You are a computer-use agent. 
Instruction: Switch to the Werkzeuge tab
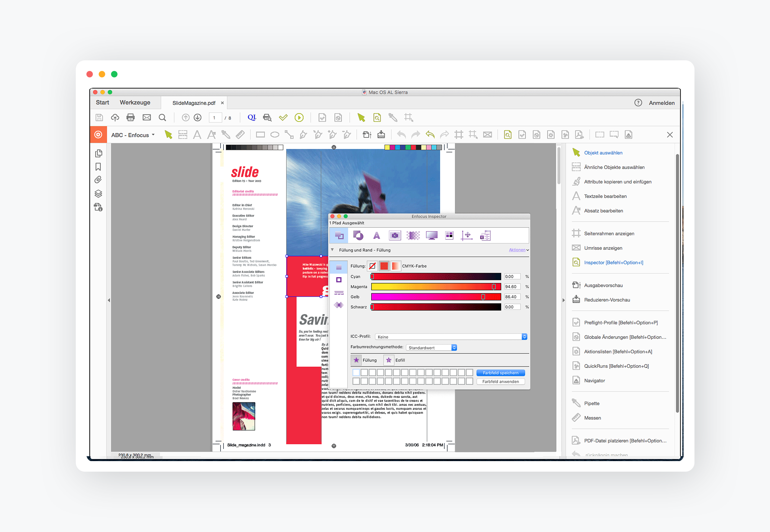click(135, 103)
